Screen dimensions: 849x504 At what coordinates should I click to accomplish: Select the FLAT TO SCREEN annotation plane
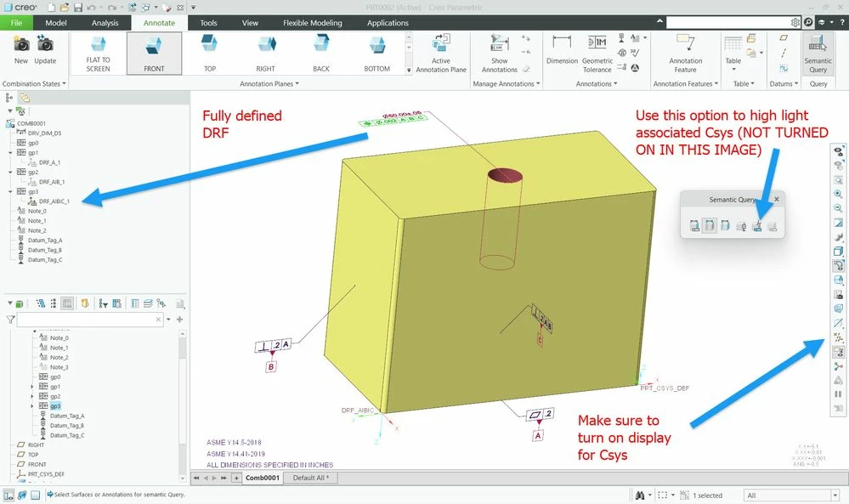[x=98, y=53]
